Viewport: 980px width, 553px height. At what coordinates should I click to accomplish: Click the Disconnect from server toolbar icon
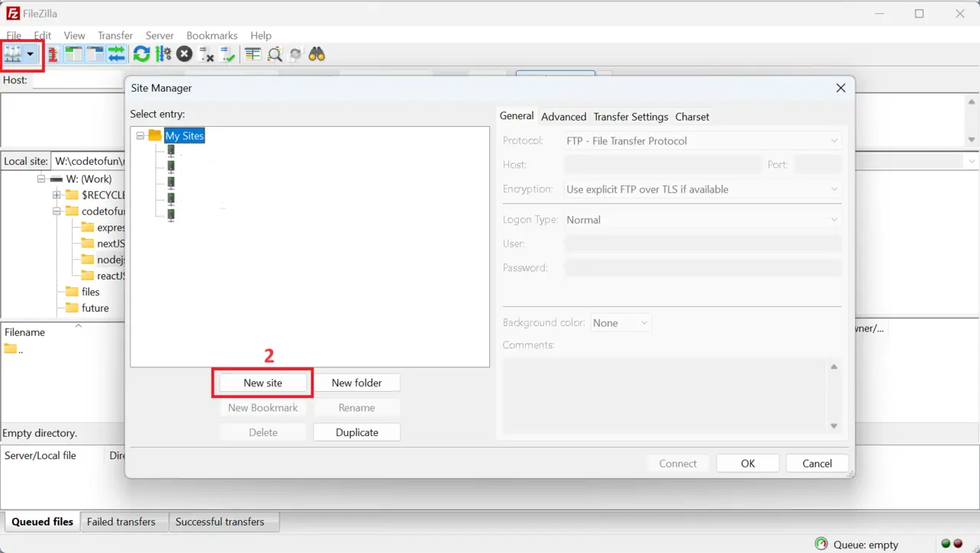(x=206, y=54)
